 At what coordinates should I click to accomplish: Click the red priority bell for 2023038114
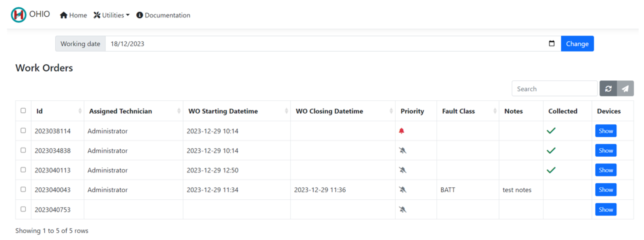click(401, 131)
